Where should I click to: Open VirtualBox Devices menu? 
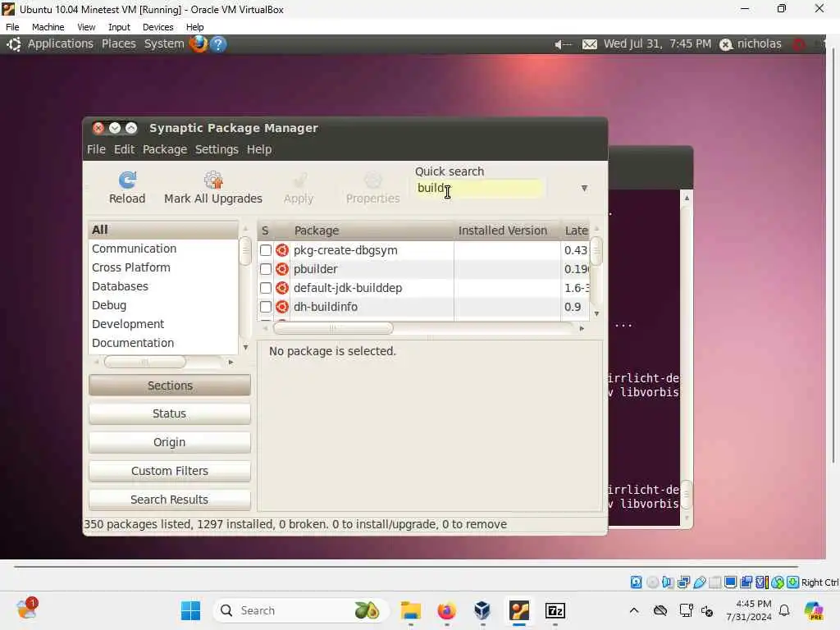pyautogui.click(x=158, y=27)
